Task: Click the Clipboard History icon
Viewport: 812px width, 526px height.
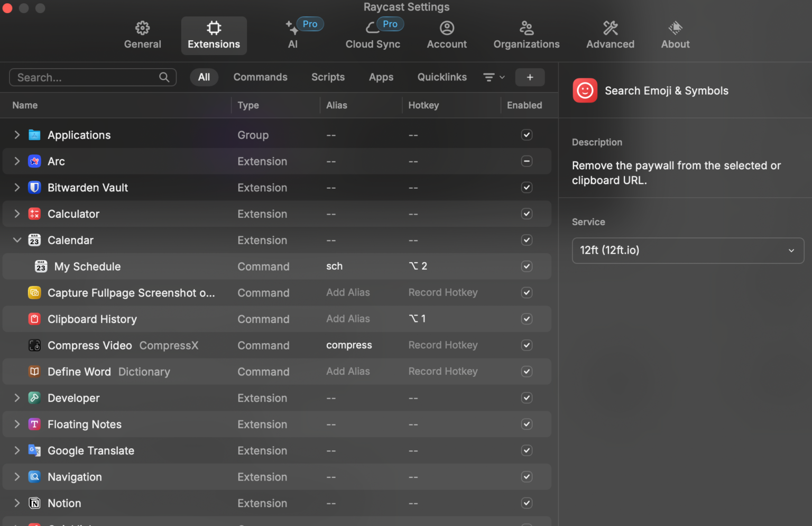Action: 34,319
